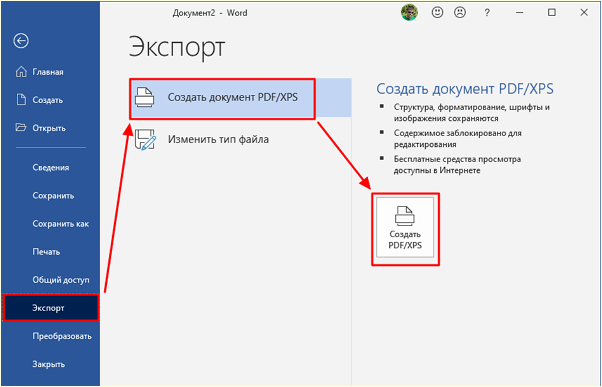
Task: Open the Открыть section
Action: [x=50, y=128]
